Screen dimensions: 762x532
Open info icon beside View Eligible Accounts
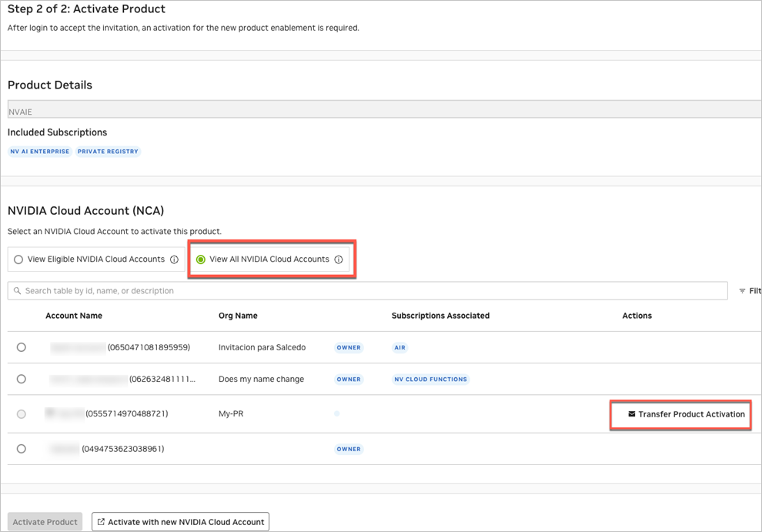pos(174,259)
